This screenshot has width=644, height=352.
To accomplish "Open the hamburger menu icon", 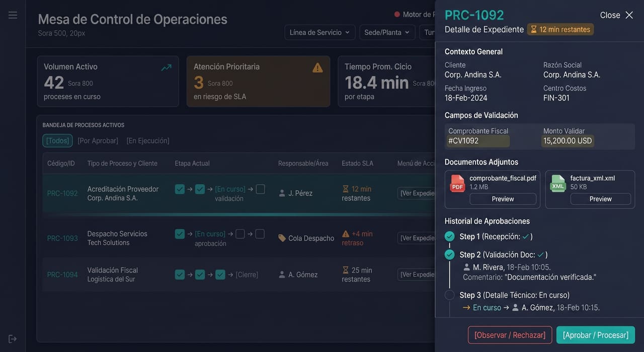I will point(13,15).
